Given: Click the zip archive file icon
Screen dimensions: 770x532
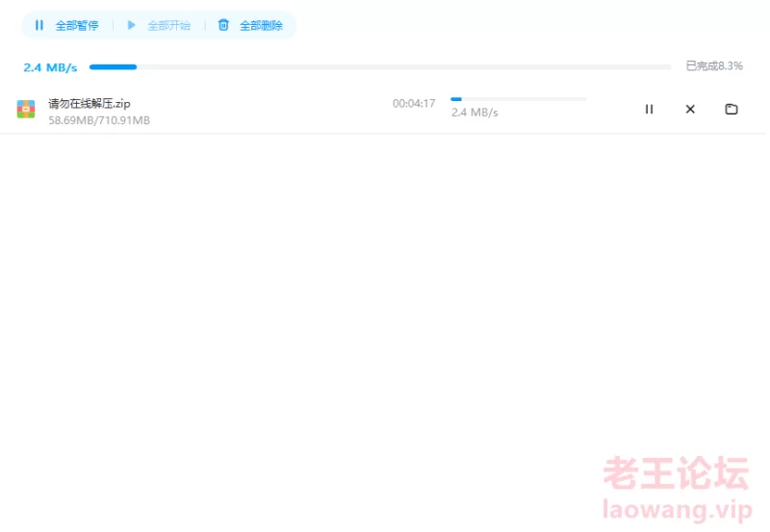Looking at the screenshot, I should (x=26, y=109).
